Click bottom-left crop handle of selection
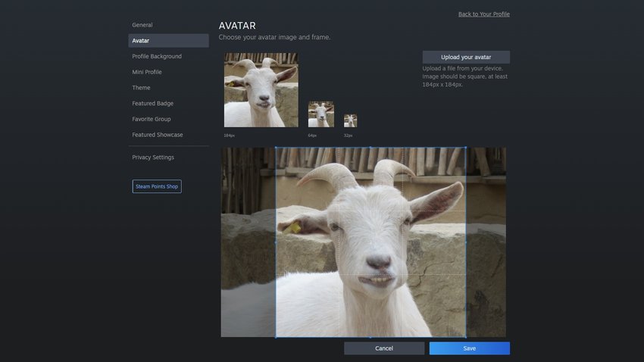 (276, 337)
